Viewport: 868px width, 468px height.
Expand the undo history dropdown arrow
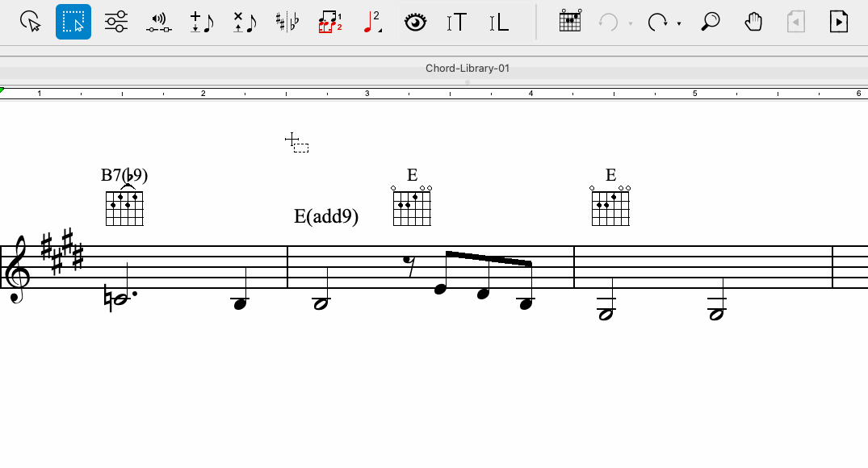(631, 23)
